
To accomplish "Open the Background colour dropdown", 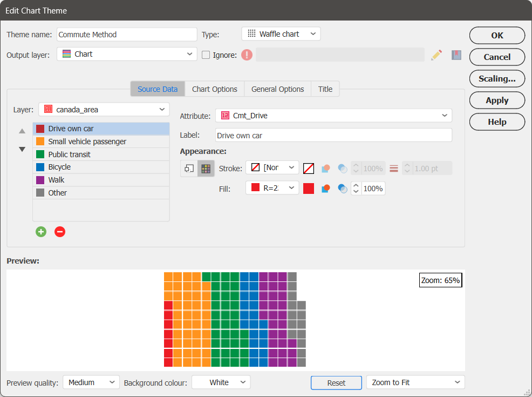I will (221, 382).
